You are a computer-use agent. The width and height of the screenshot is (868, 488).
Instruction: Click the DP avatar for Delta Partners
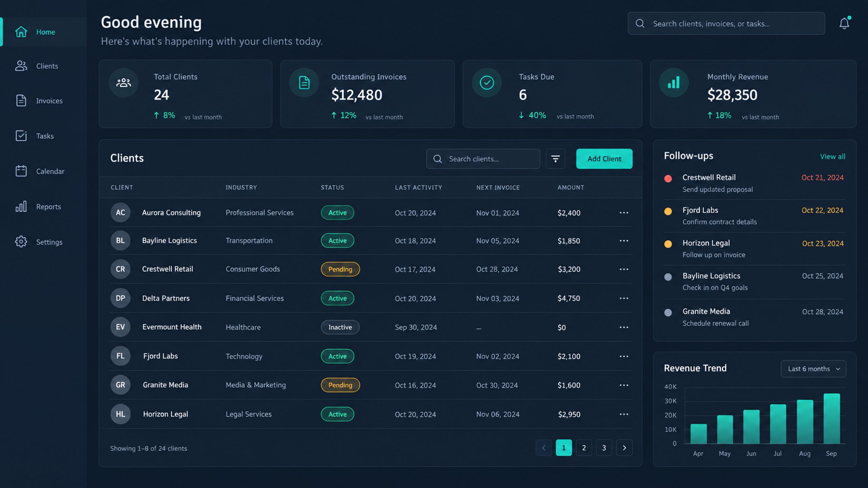(x=120, y=298)
